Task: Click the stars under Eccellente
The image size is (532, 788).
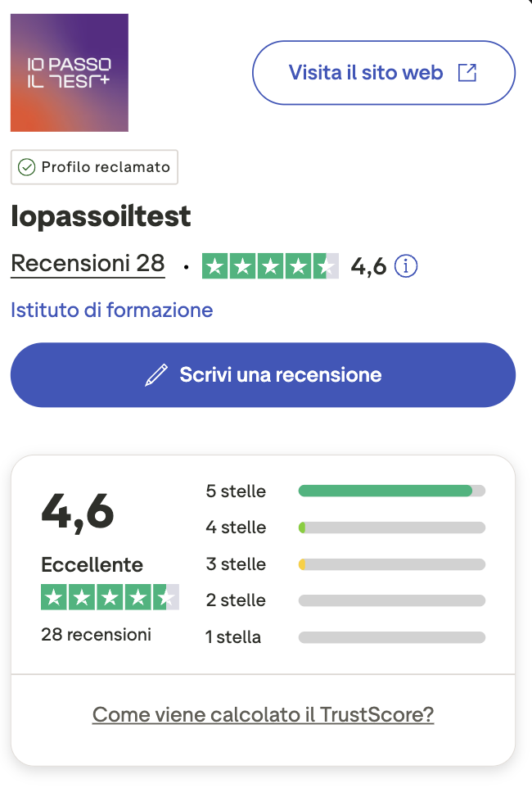Action: (110, 598)
